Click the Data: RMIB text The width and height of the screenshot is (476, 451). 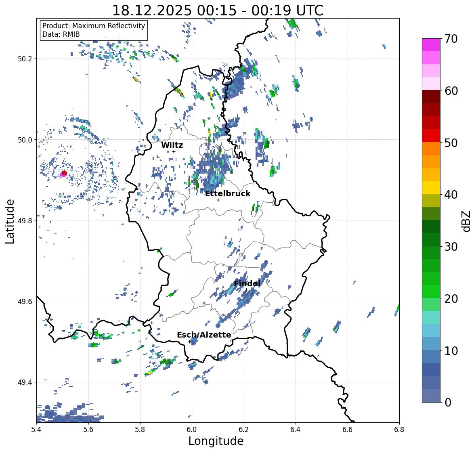(x=61, y=34)
